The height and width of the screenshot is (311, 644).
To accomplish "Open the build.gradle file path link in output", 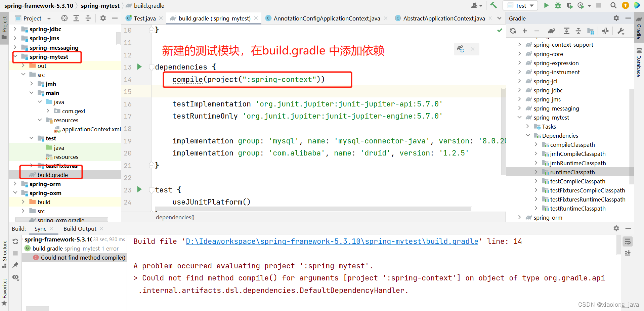I will point(332,241).
